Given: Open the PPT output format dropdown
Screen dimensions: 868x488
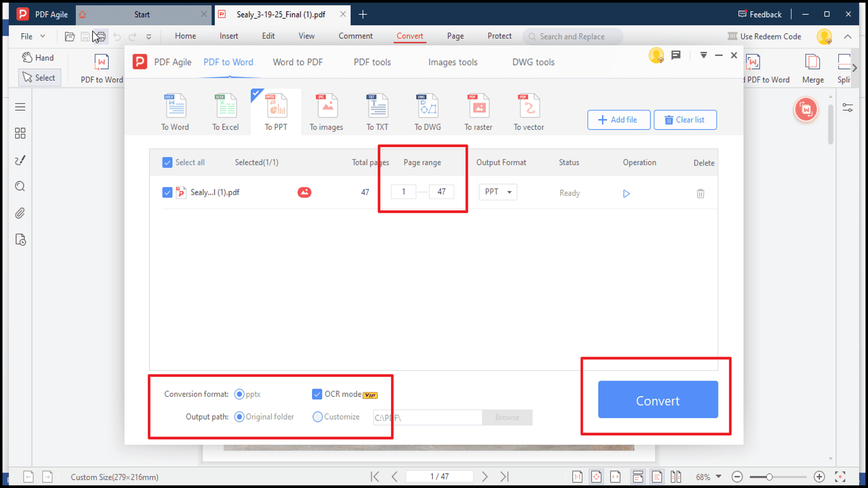Looking at the screenshot, I should (498, 192).
